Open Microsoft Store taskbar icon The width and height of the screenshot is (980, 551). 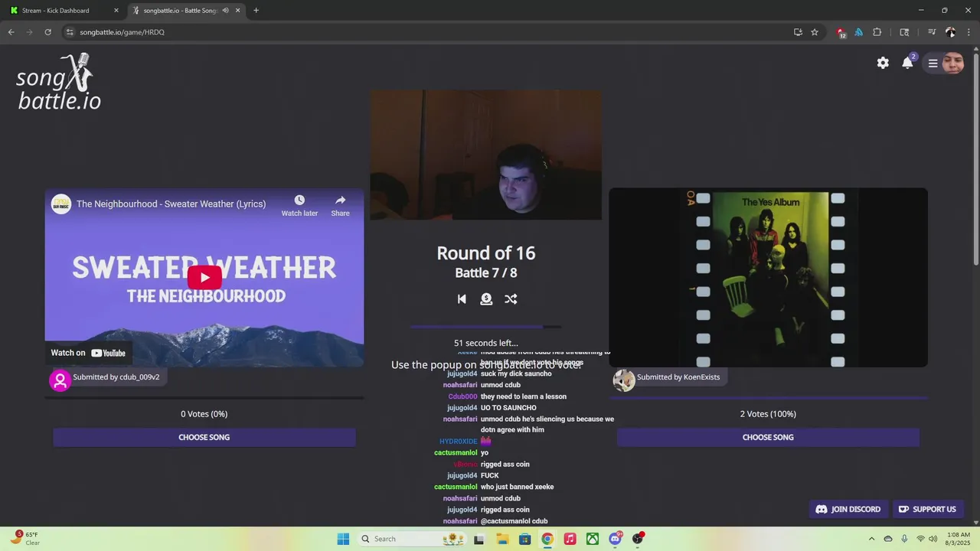click(524, 539)
